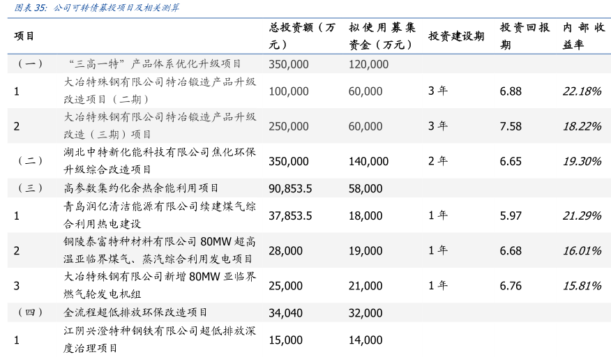This screenshot has height=364, width=611.
Task: Click the total value 34,040
Action: (285, 313)
